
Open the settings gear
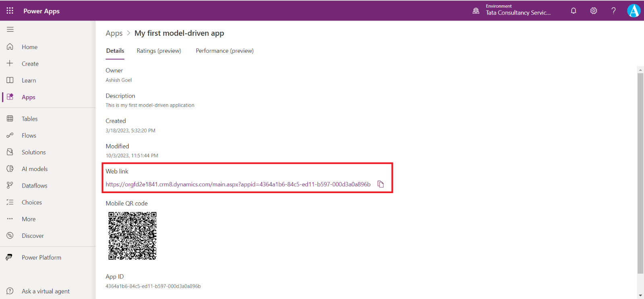tap(594, 11)
